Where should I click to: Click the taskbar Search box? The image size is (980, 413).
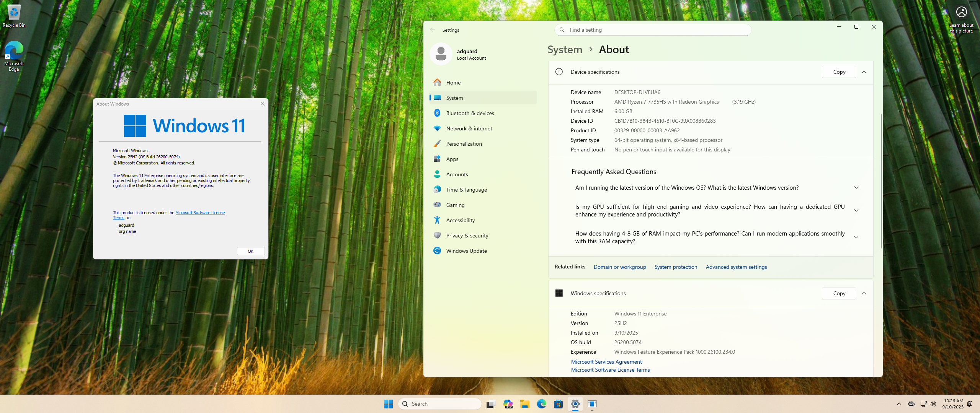point(439,404)
